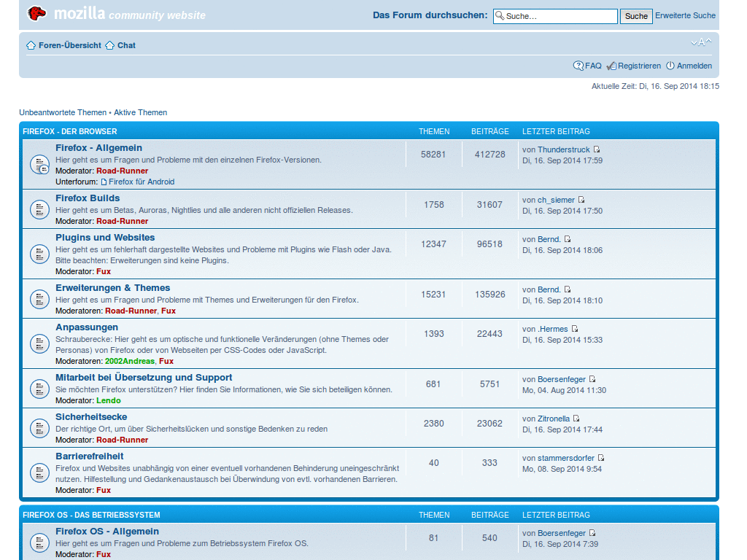Click the Registrieren key icon
Image resolution: width=747 pixels, height=560 pixels.
pyautogui.click(x=611, y=66)
